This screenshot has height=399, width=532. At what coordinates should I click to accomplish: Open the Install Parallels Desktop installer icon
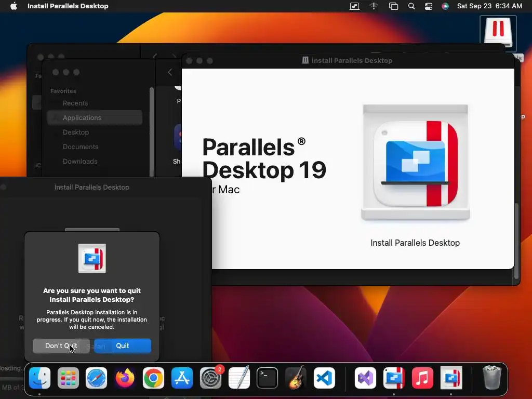415,163
